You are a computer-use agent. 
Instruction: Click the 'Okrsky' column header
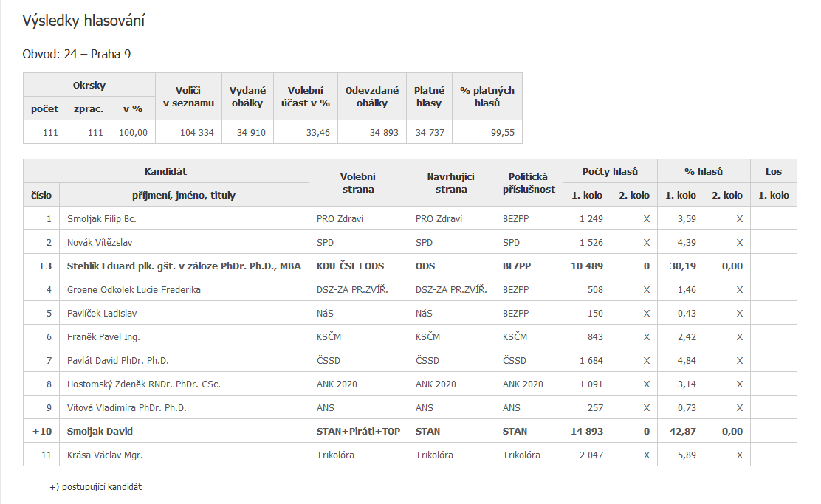click(x=89, y=85)
